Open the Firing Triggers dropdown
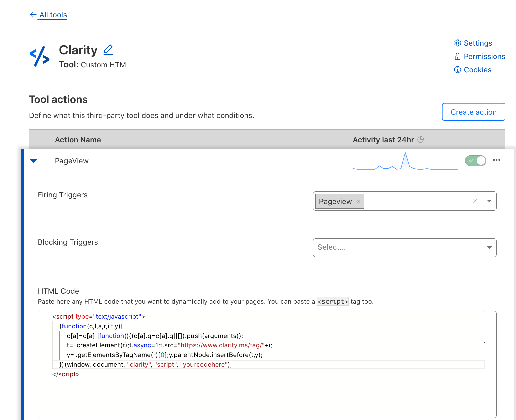516x420 pixels. [489, 201]
